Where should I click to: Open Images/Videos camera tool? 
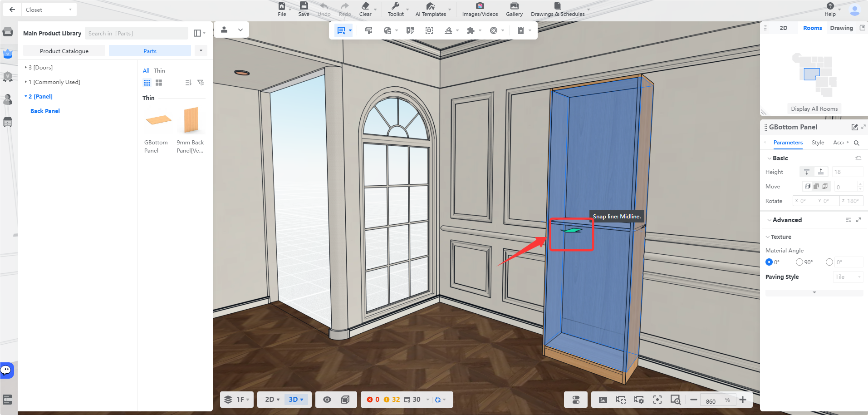point(480,9)
